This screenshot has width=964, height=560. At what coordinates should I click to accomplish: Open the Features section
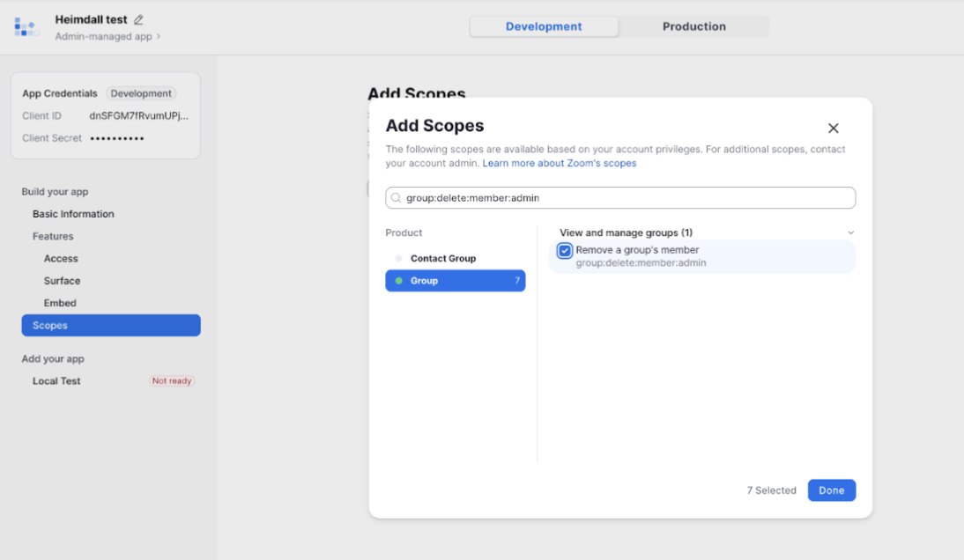click(53, 236)
